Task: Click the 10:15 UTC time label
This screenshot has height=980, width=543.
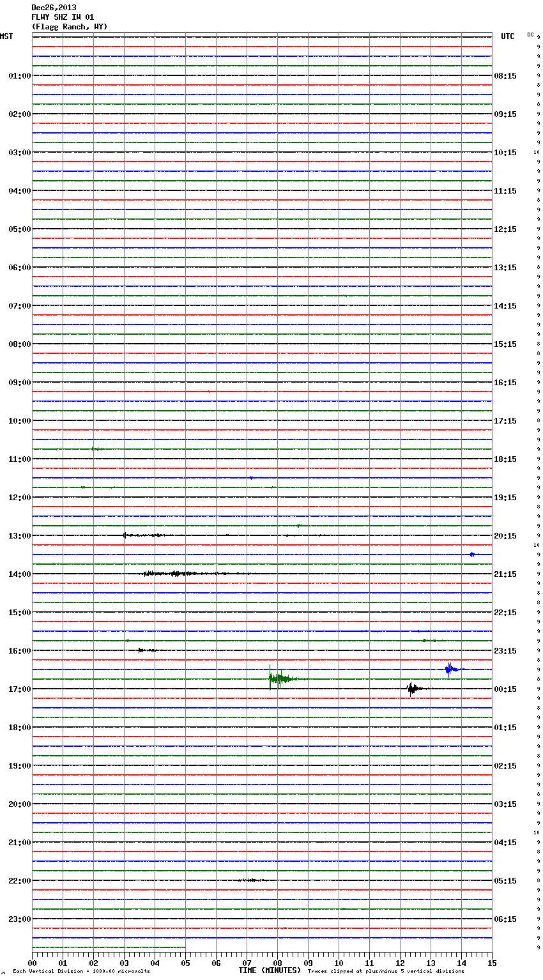Action: click(505, 153)
